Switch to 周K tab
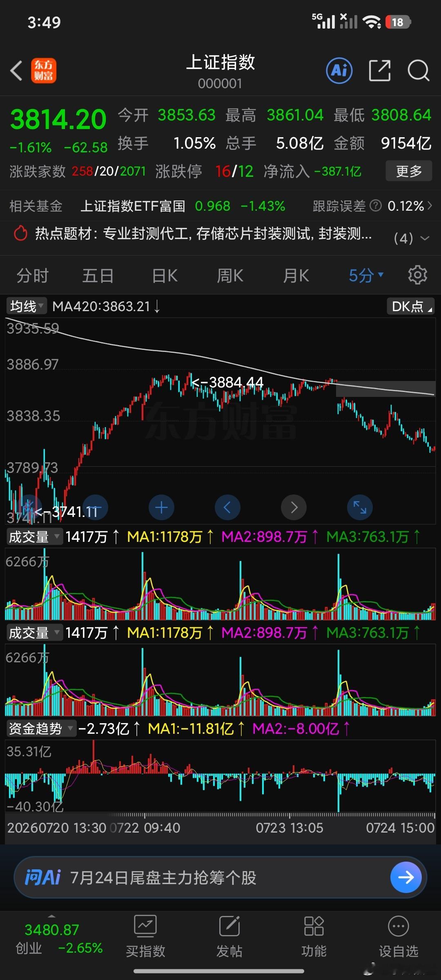The image size is (441, 980). 230,275
